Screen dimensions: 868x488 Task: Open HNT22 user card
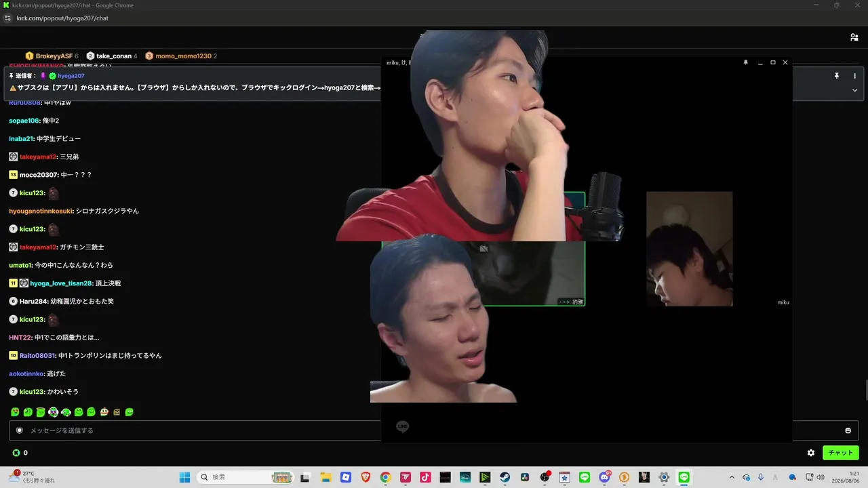pyautogui.click(x=20, y=338)
